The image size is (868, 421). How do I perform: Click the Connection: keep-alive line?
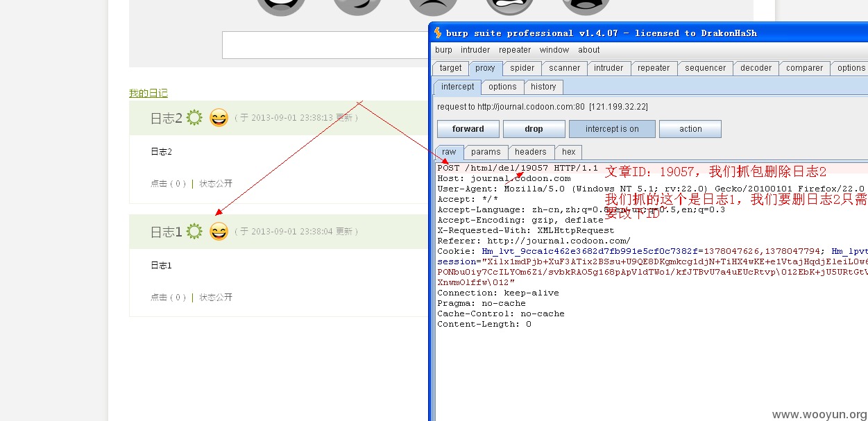tap(497, 293)
